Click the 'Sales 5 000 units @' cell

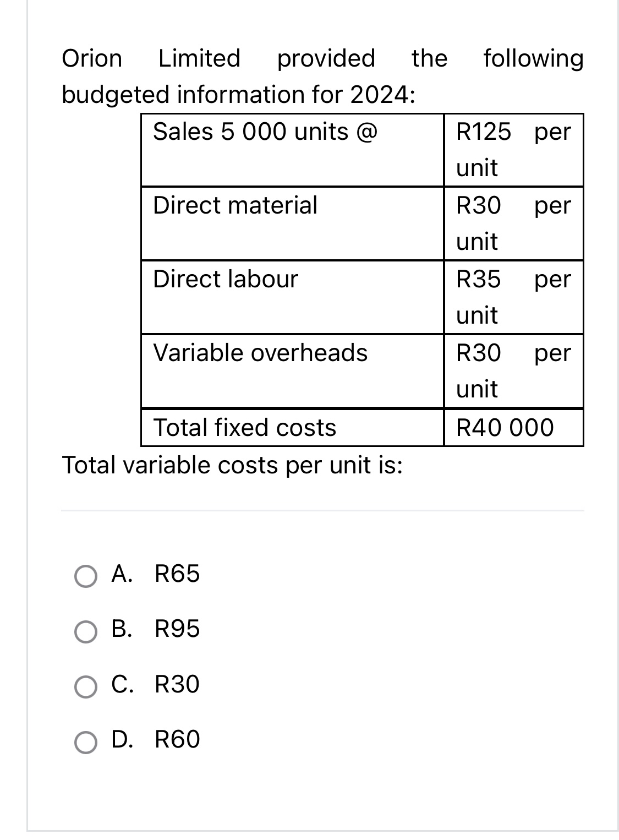265,132
